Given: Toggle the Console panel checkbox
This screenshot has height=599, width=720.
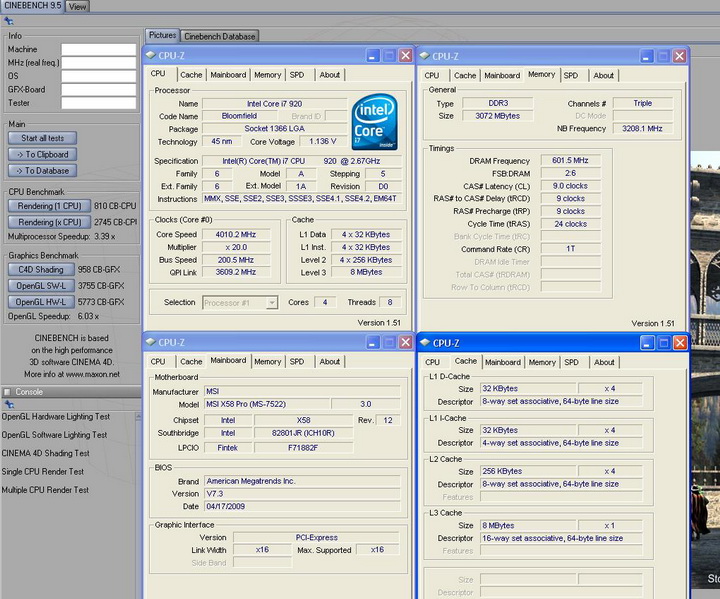Looking at the screenshot, I should (8, 392).
